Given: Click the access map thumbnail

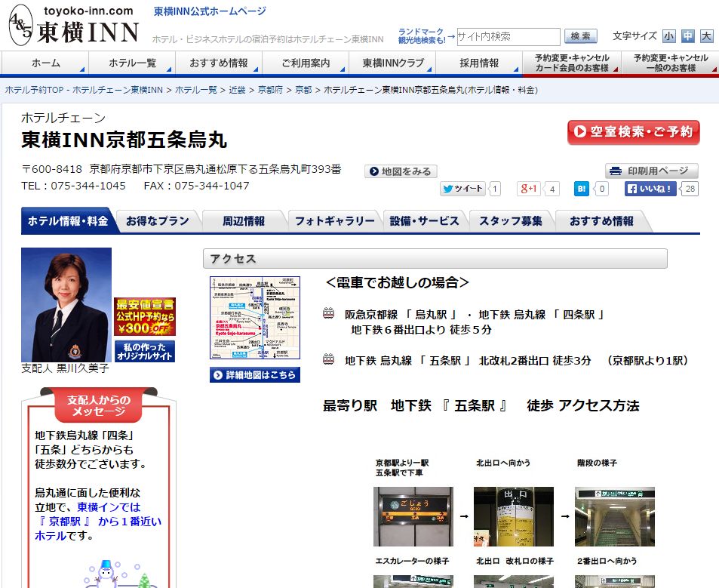Looking at the screenshot, I should [255, 317].
